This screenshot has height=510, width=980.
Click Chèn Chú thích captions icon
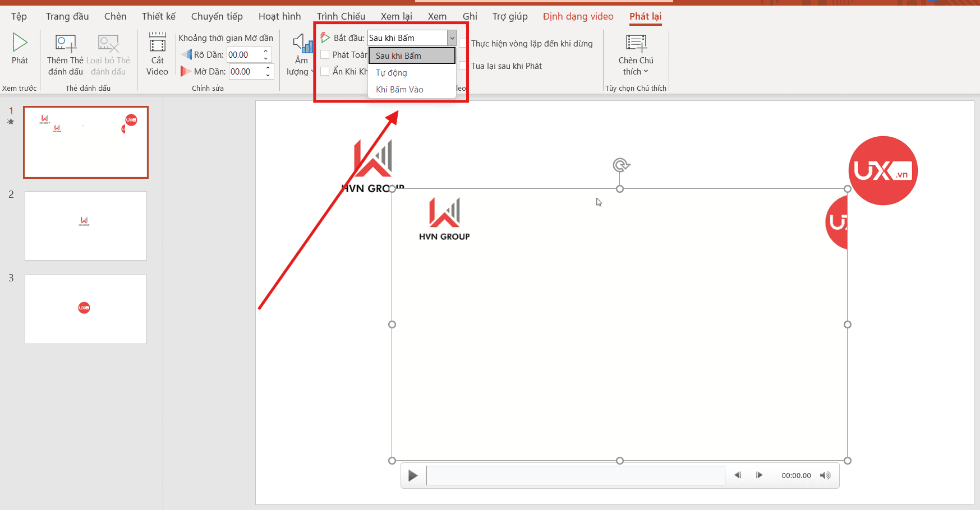click(636, 44)
